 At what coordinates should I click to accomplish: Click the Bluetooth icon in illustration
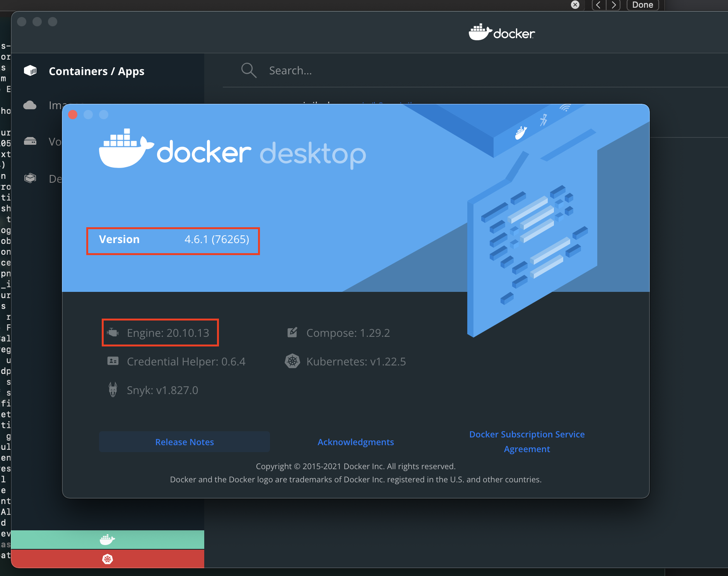tap(543, 120)
